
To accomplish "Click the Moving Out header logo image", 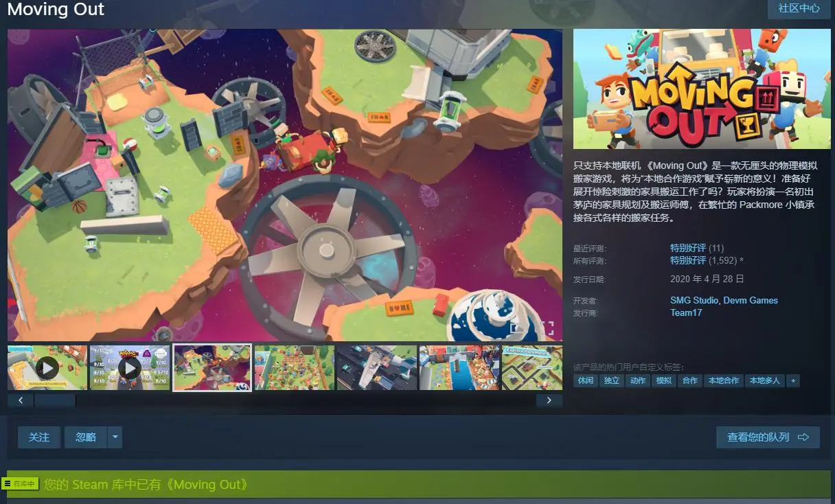I will pyautogui.click(x=692, y=89).
